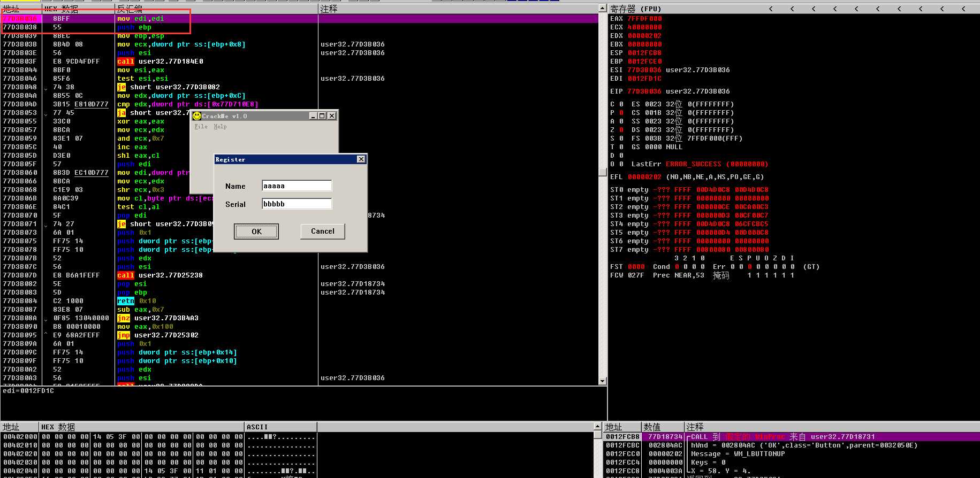
Task: Select dump row at address 00402000
Action: tap(159, 437)
